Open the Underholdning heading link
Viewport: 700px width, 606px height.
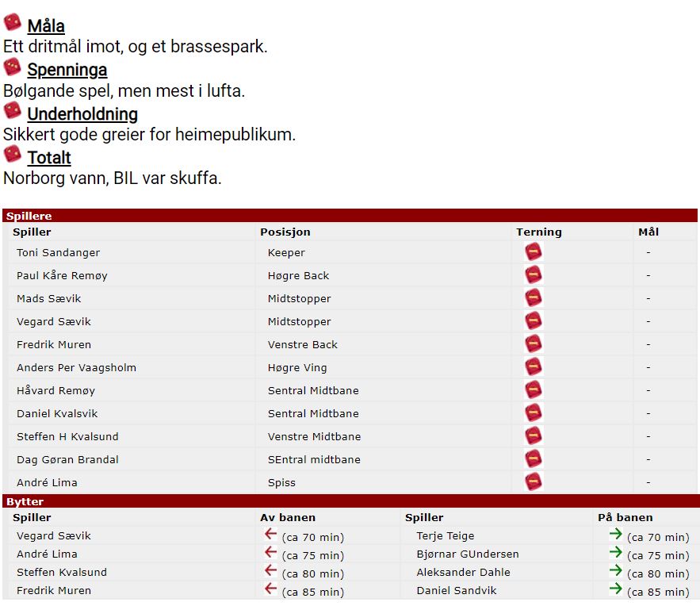tap(82, 114)
